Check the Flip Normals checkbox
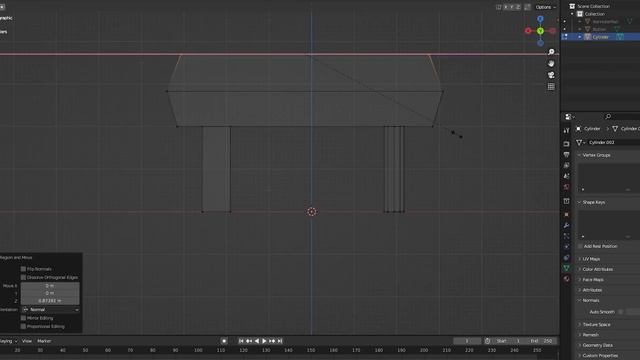This screenshot has width=640, height=360. (x=23, y=269)
